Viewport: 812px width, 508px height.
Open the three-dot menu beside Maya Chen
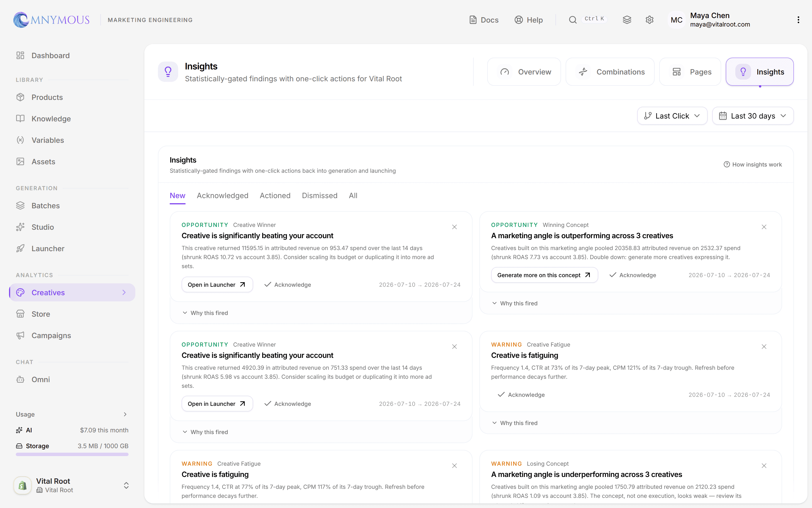coord(798,20)
